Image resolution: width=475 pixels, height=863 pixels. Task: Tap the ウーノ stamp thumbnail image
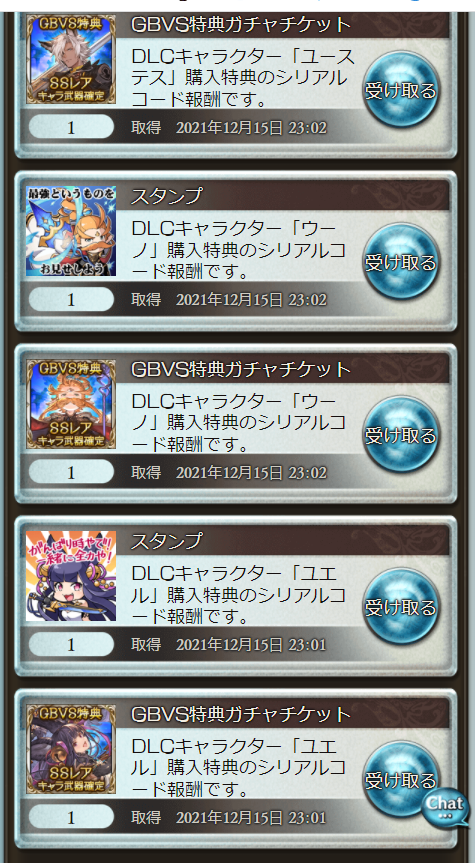(71, 231)
